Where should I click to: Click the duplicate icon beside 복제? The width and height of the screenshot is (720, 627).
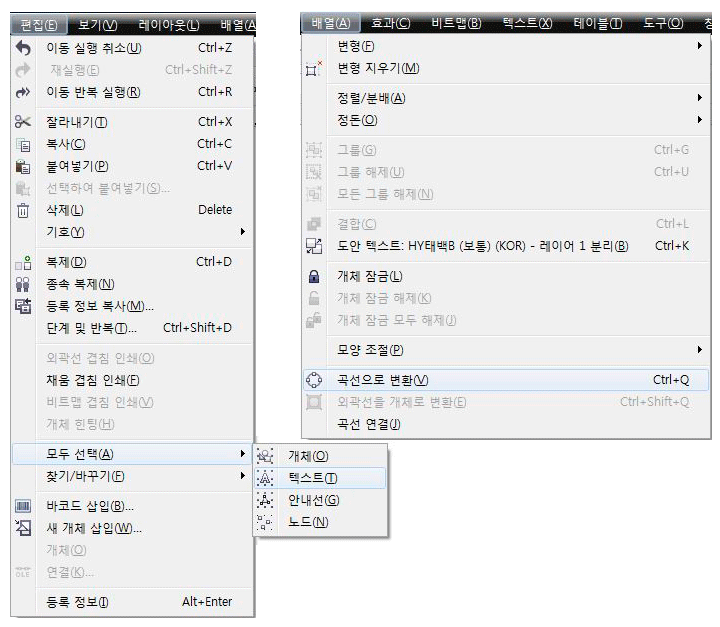(x=24, y=263)
